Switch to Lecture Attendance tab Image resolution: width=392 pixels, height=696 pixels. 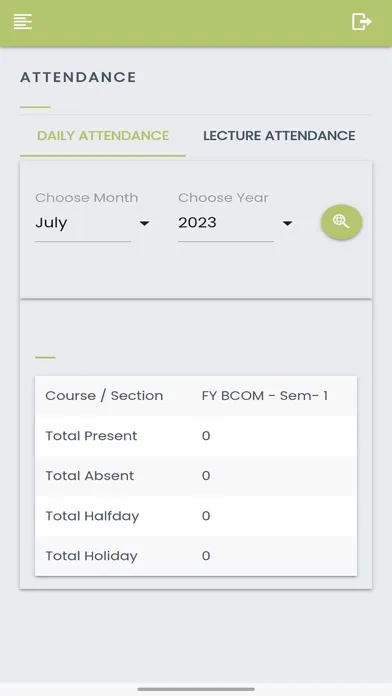tap(279, 136)
